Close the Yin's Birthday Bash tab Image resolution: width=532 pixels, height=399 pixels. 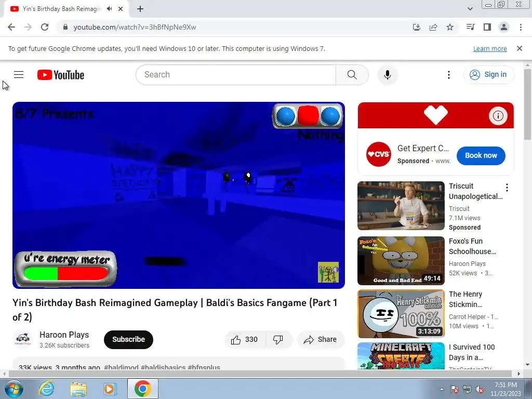coord(121,9)
